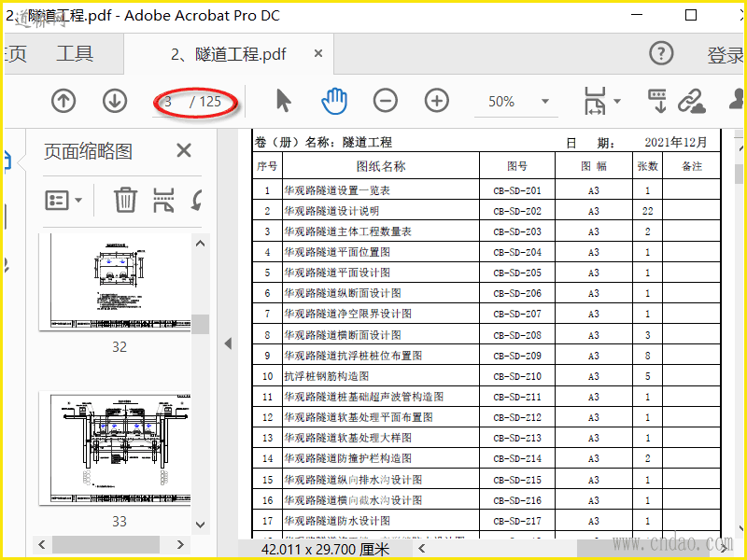Open the help question mark icon
This screenshot has width=747, height=560.
coord(661,53)
